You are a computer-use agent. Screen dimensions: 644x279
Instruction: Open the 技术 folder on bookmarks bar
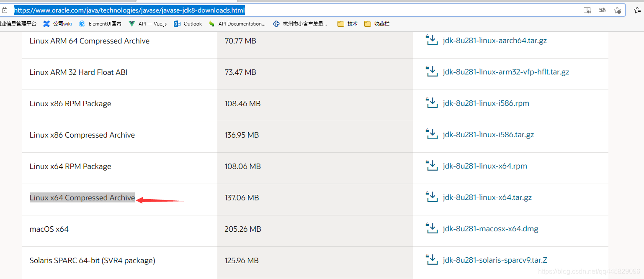(347, 24)
